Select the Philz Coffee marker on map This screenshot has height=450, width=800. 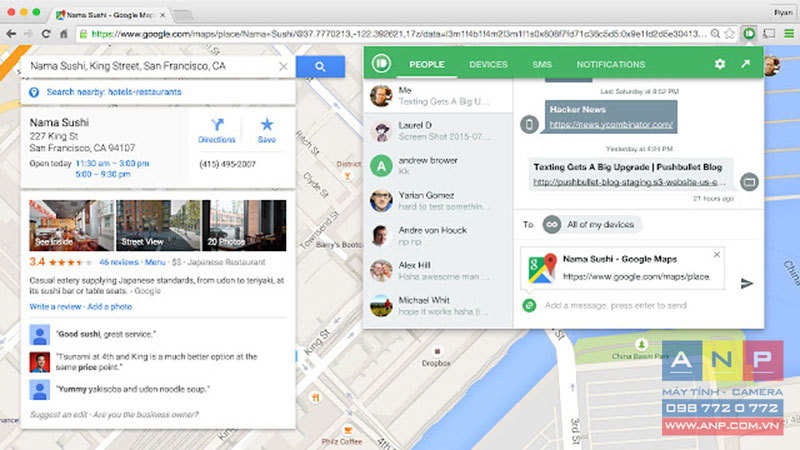348,430
